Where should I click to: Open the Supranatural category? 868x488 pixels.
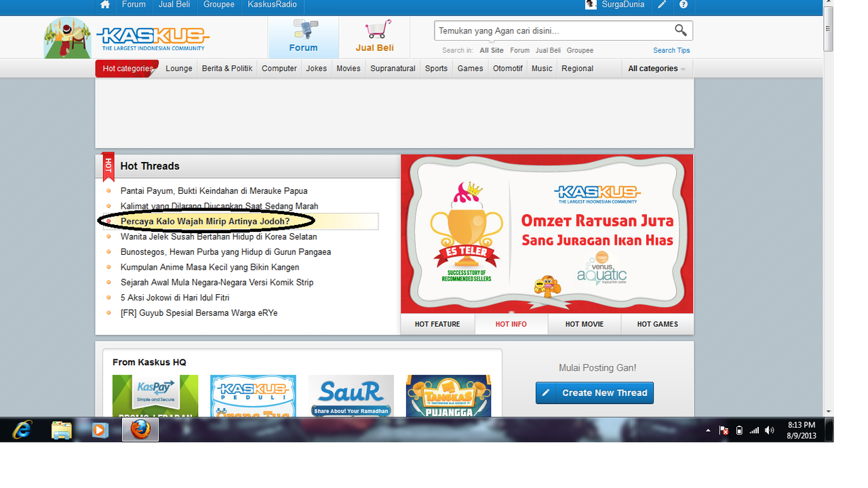tap(393, 68)
